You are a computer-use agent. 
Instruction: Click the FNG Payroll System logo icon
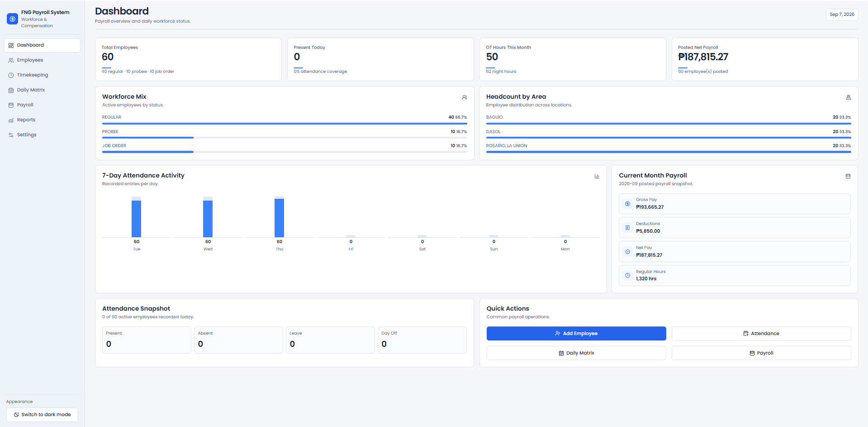(12, 19)
